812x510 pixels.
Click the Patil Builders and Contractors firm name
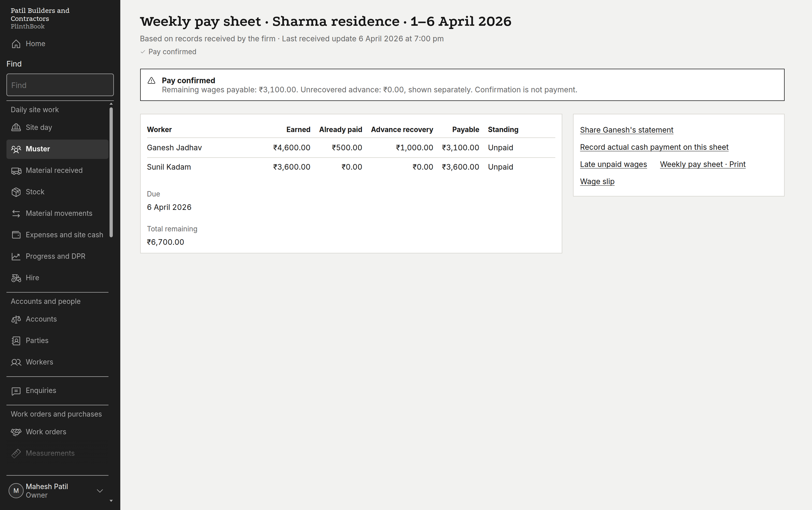(40, 14)
